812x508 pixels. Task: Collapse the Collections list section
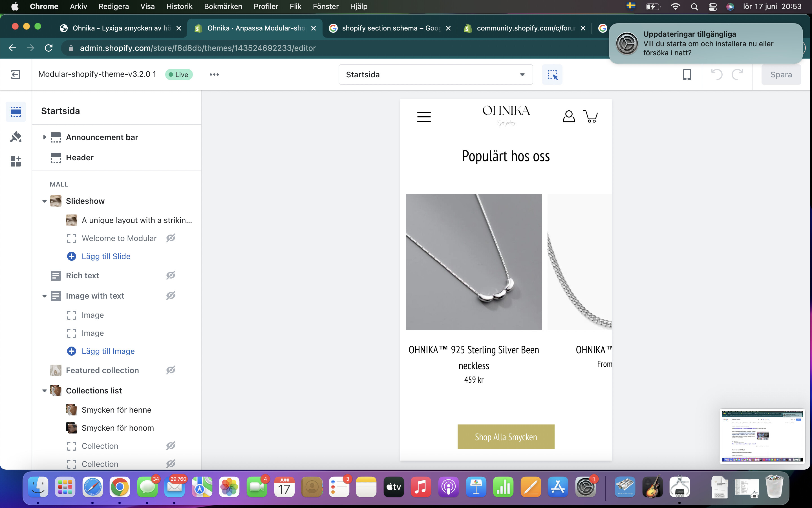(44, 391)
